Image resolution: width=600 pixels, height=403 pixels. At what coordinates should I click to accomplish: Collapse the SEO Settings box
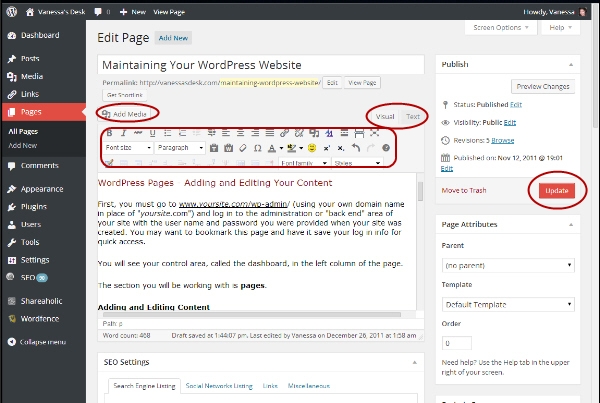click(x=414, y=362)
